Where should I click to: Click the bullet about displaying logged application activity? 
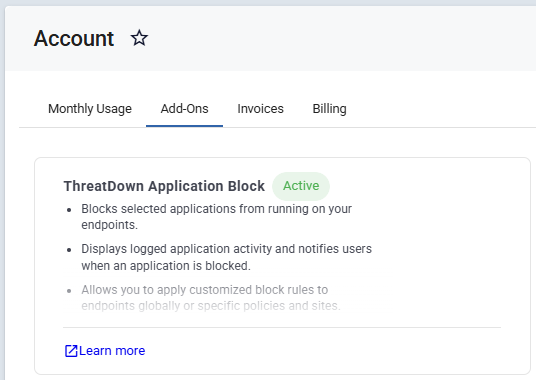(x=226, y=257)
